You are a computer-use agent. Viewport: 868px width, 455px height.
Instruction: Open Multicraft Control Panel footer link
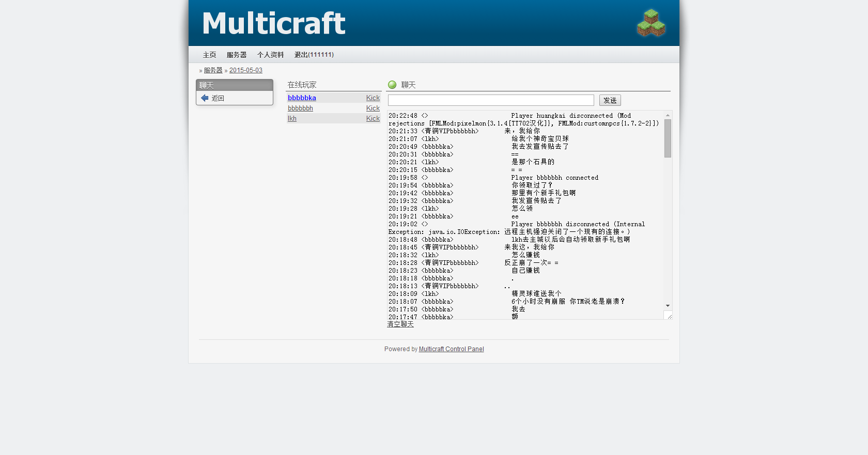(451, 349)
